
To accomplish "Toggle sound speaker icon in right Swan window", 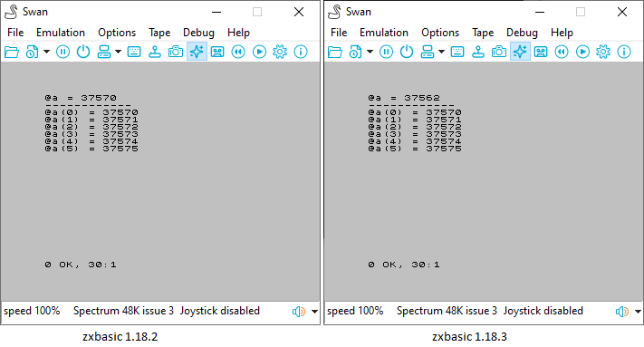I will point(622,312).
